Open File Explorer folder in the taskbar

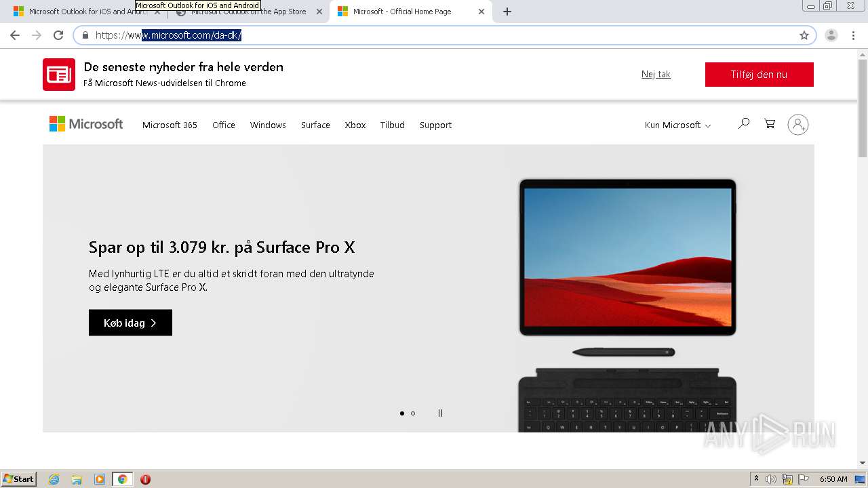coord(77,479)
